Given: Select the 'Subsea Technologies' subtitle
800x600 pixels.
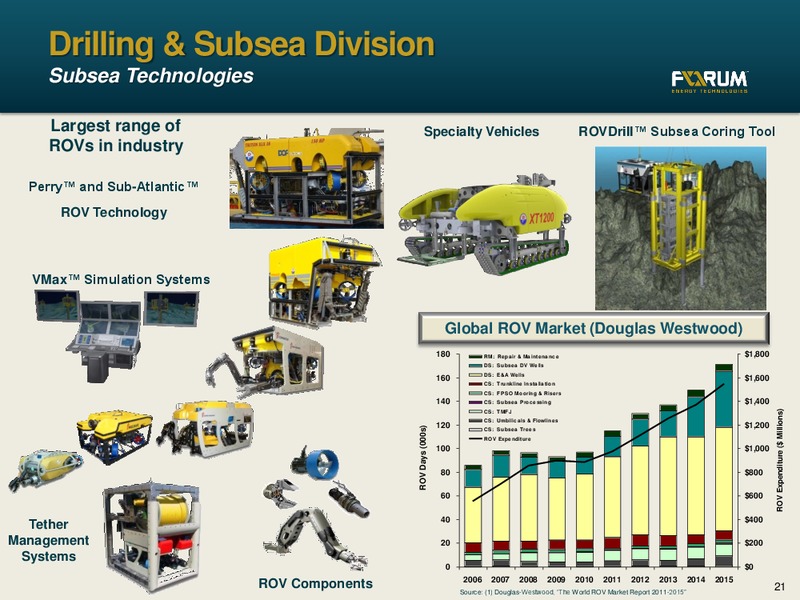Looking at the screenshot, I should pos(152,76).
